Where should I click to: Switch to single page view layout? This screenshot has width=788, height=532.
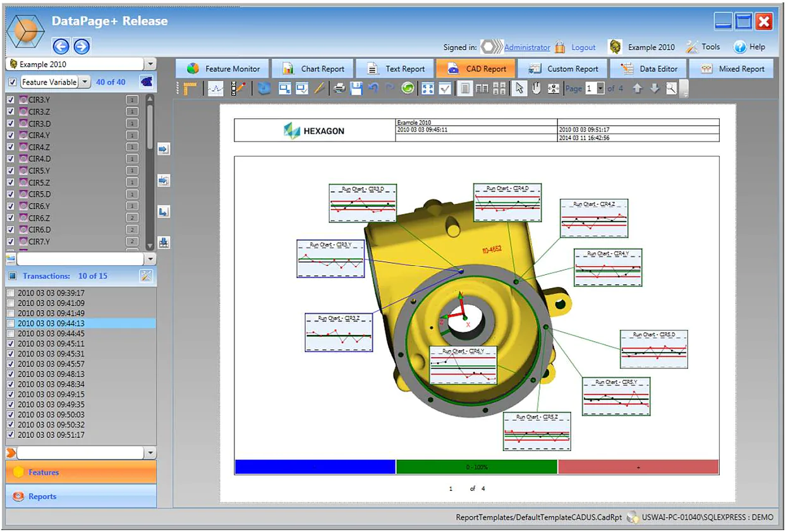(x=465, y=89)
